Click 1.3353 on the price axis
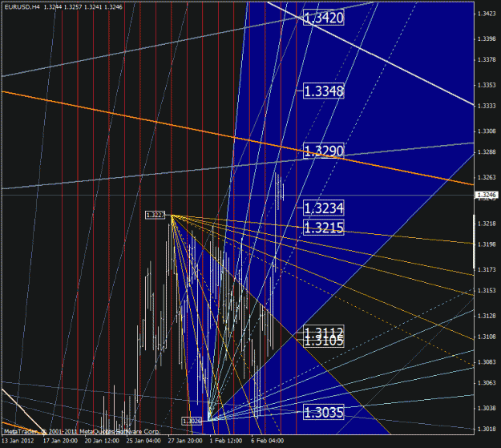Viewport: 501px width, 448px height. point(487,85)
